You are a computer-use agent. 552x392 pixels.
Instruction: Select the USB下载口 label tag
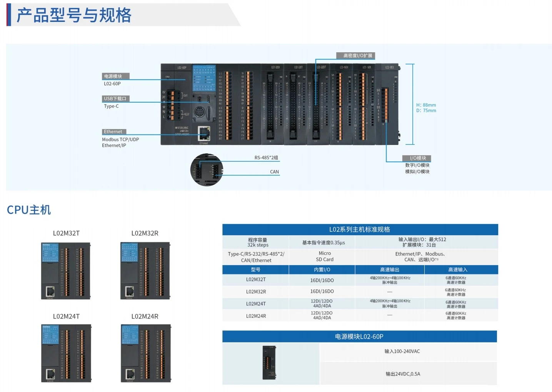pos(115,98)
